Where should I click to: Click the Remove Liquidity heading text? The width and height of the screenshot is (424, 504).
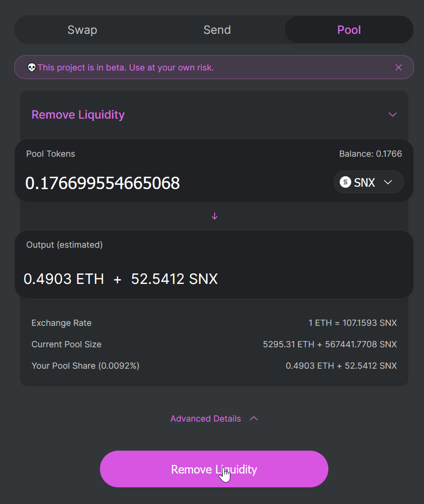(78, 115)
